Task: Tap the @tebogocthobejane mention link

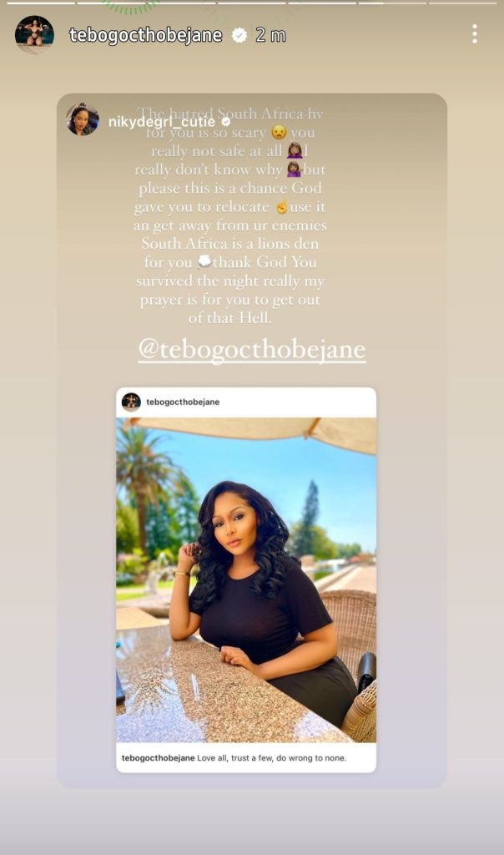Action: pyautogui.click(x=252, y=349)
